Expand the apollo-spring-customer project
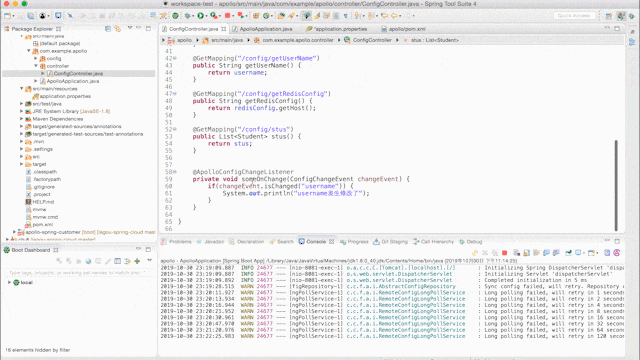Screen dimensions: 640x360 click(14, 232)
